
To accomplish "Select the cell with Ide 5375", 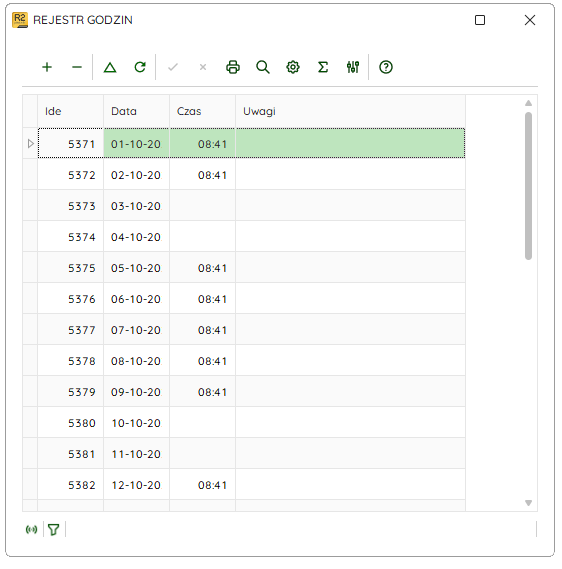I will [71, 268].
